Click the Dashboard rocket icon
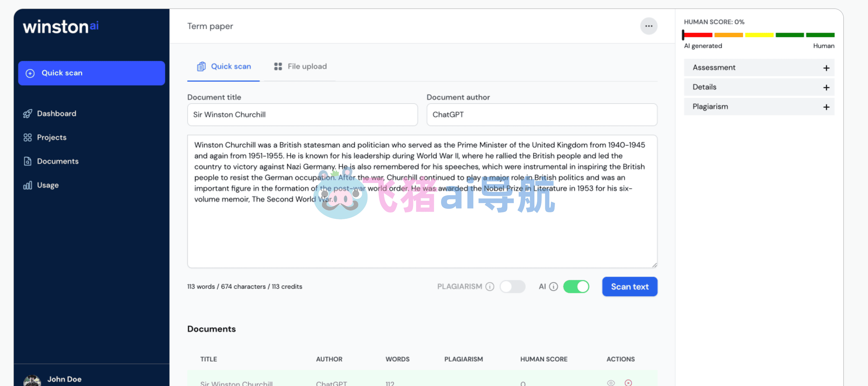 (x=28, y=114)
